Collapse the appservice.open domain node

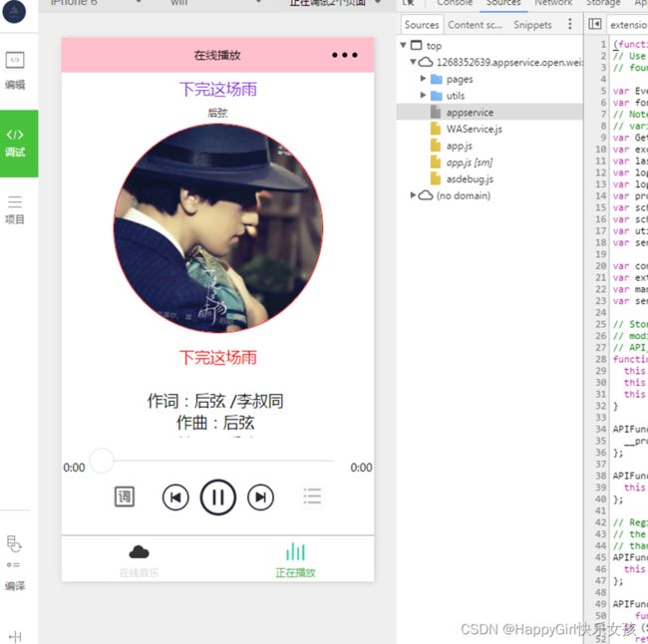[x=413, y=62]
